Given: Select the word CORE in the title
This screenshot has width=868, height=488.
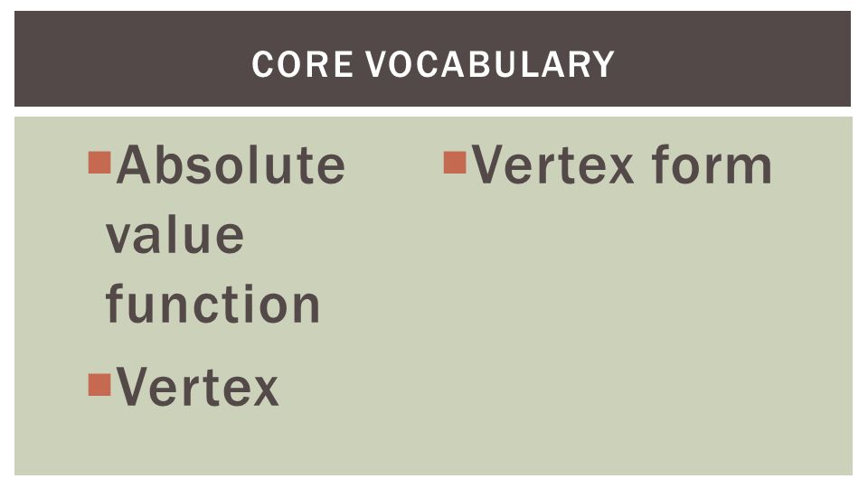Looking at the screenshot, I should [302, 63].
